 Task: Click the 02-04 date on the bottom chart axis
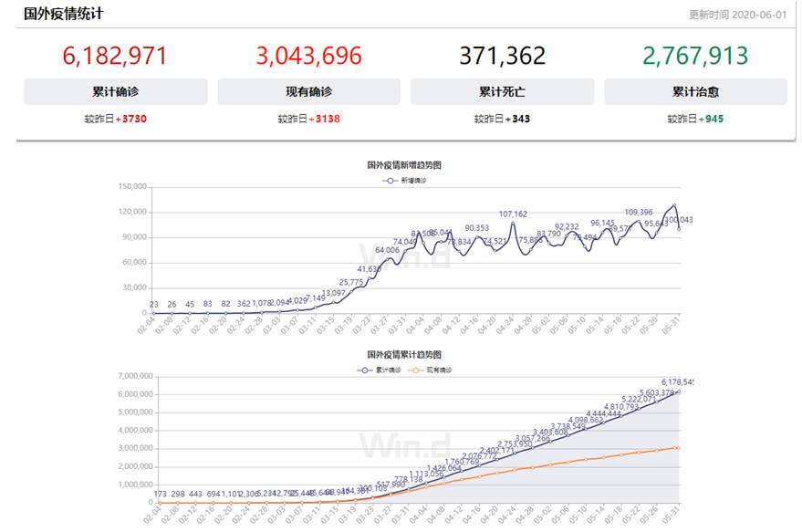[152, 514]
